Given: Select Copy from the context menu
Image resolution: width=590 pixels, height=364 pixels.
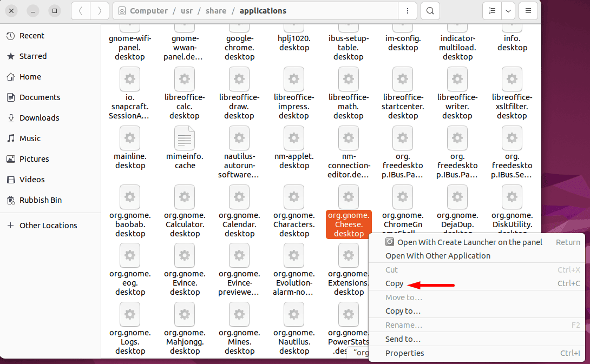Looking at the screenshot, I should tap(395, 283).
